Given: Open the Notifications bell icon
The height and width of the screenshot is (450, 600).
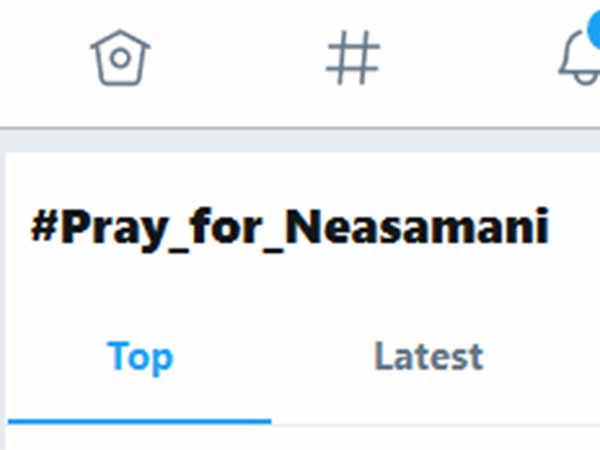Looking at the screenshot, I should point(578,64).
